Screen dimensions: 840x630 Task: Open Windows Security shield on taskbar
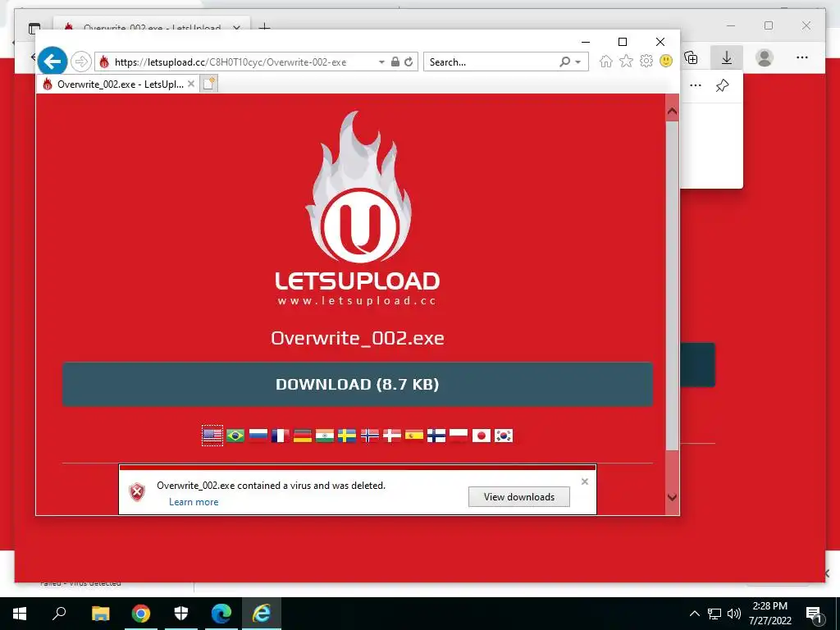tap(181, 614)
